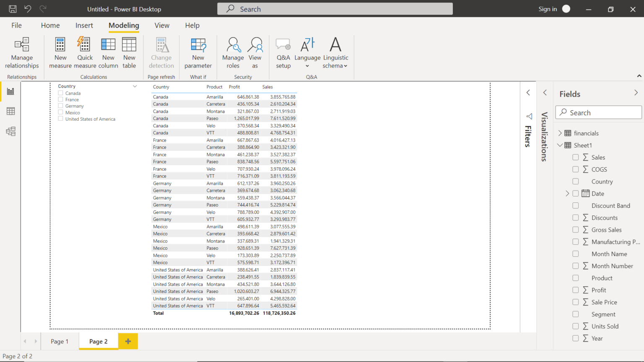Screen dimensions: 644x362
Task: Open the Q&A setup
Action: (x=283, y=52)
